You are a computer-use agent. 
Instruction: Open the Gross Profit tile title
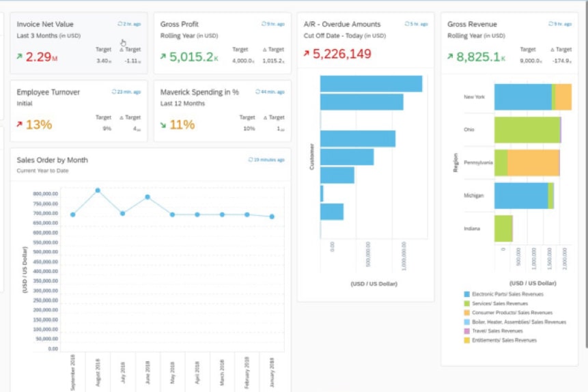click(x=179, y=25)
